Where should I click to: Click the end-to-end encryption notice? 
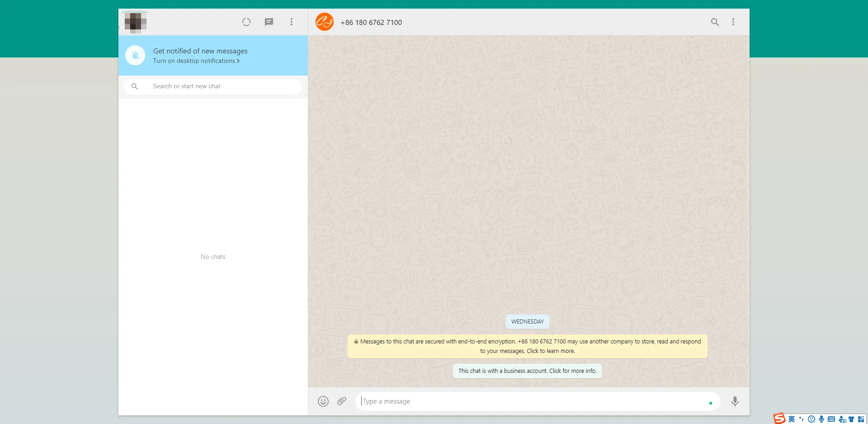[527, 346]
